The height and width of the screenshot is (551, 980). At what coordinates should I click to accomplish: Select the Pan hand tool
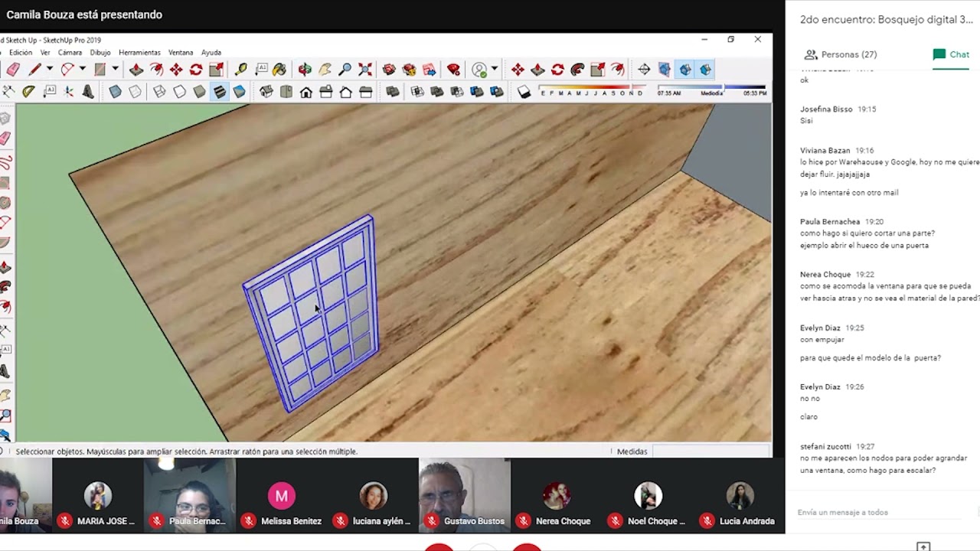[x=325, y=70]
